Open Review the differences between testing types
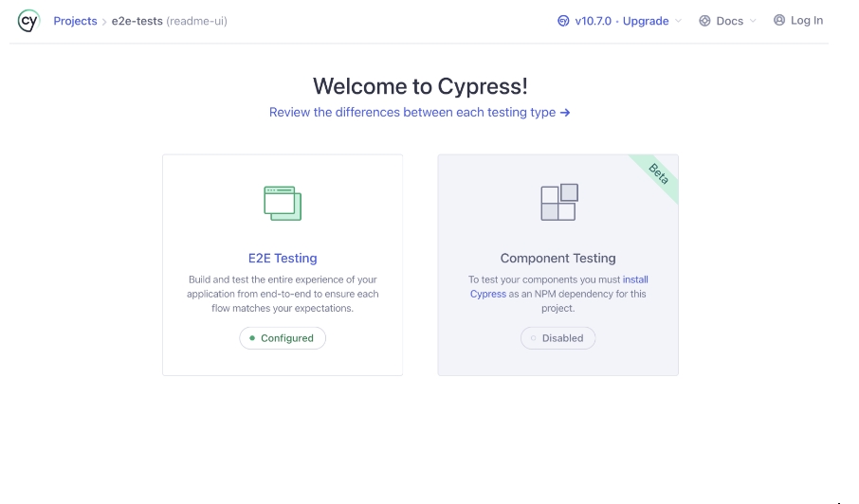Viewport: 859px width, 504px height. tap(411, 112)
